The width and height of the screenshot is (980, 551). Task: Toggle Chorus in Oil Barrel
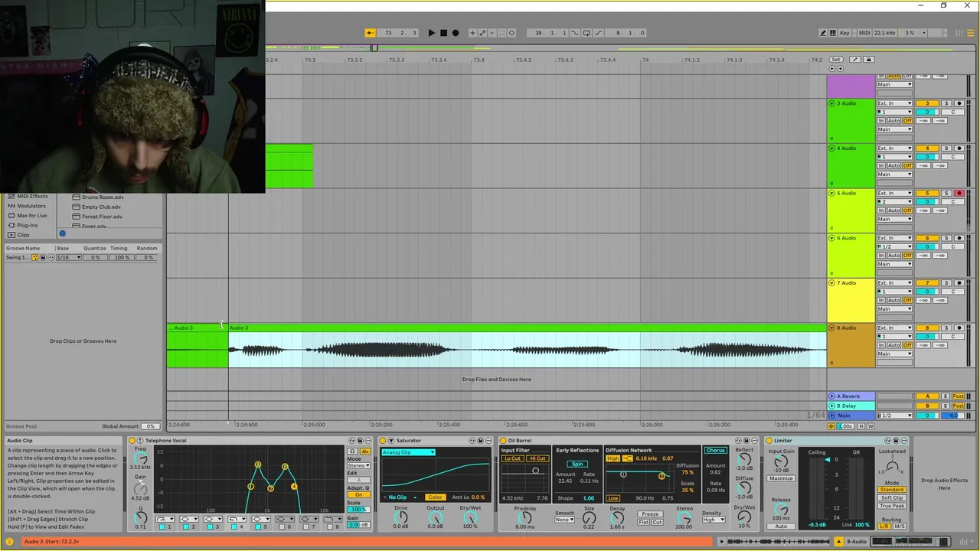716,451
